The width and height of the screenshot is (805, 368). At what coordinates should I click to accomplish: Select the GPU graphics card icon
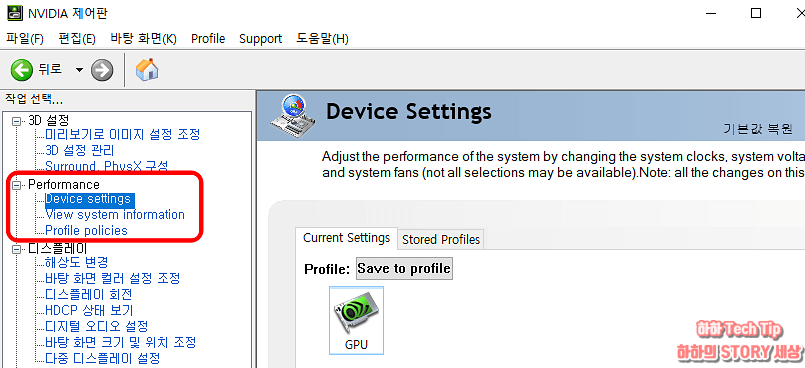pos(356,320)
